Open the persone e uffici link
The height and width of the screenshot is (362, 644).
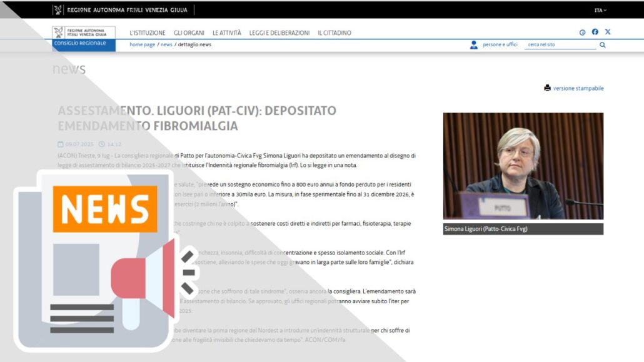[x=500, y=45]
